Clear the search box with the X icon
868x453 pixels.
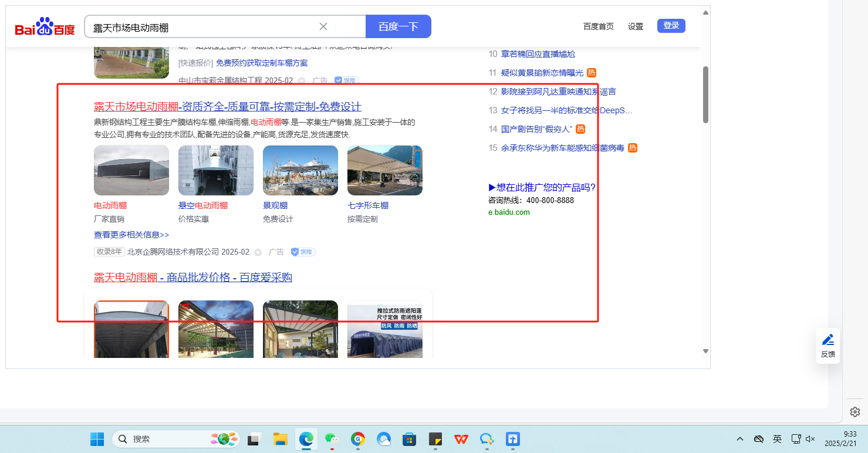(323, 26)
